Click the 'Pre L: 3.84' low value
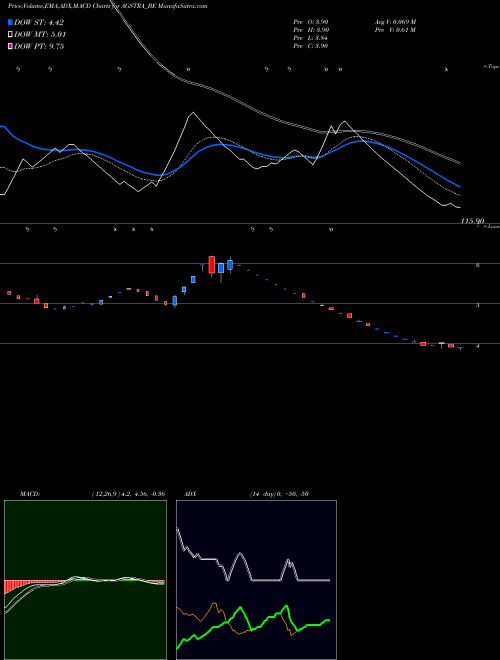The height and width of the screenshot is (660, 500). pyautogui.click(x=311, y=38)
